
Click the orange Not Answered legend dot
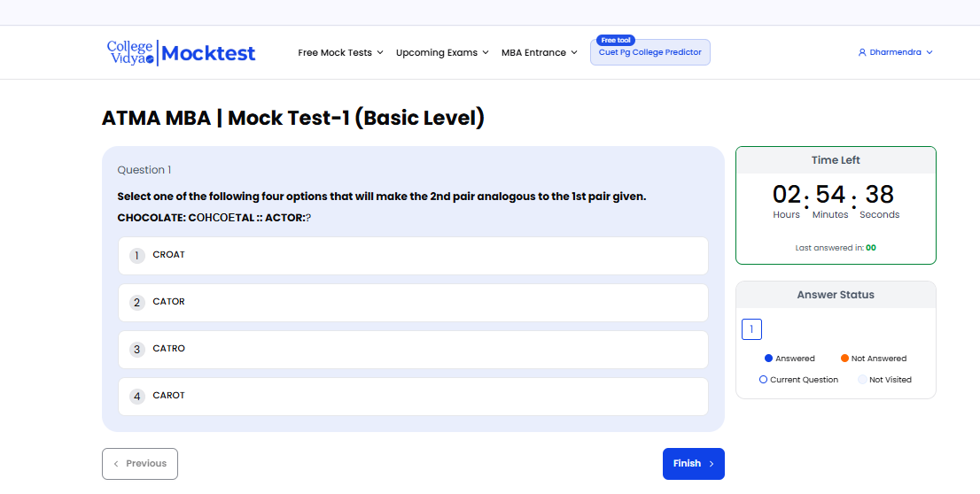(x=844, y=359)
